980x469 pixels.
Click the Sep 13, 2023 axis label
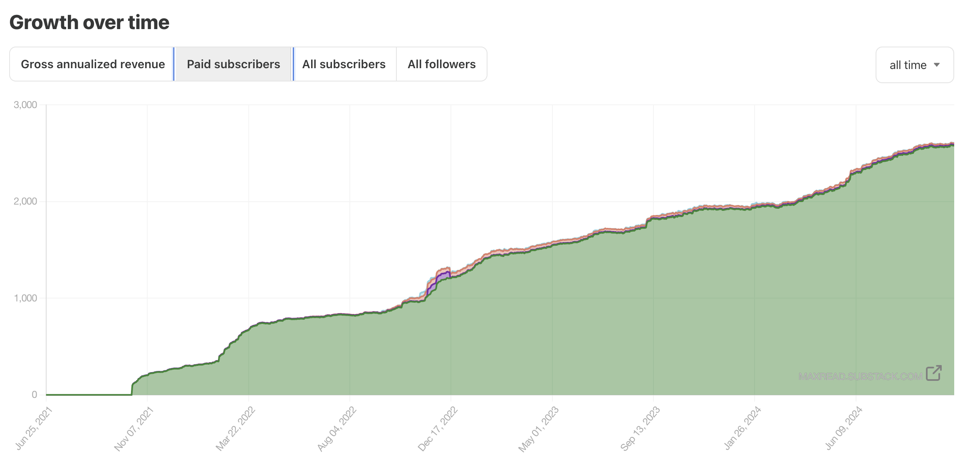click(x=640, y=430)
